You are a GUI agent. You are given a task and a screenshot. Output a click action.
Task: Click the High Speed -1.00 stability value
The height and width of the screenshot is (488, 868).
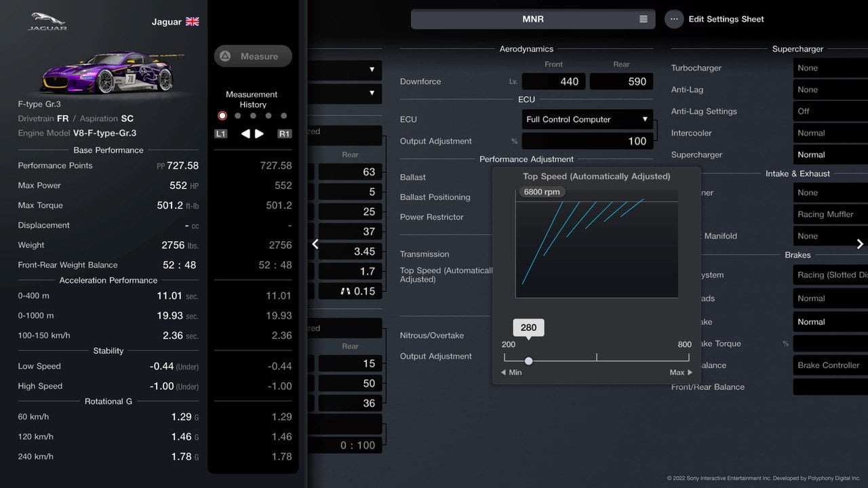[x=174, y=386]
